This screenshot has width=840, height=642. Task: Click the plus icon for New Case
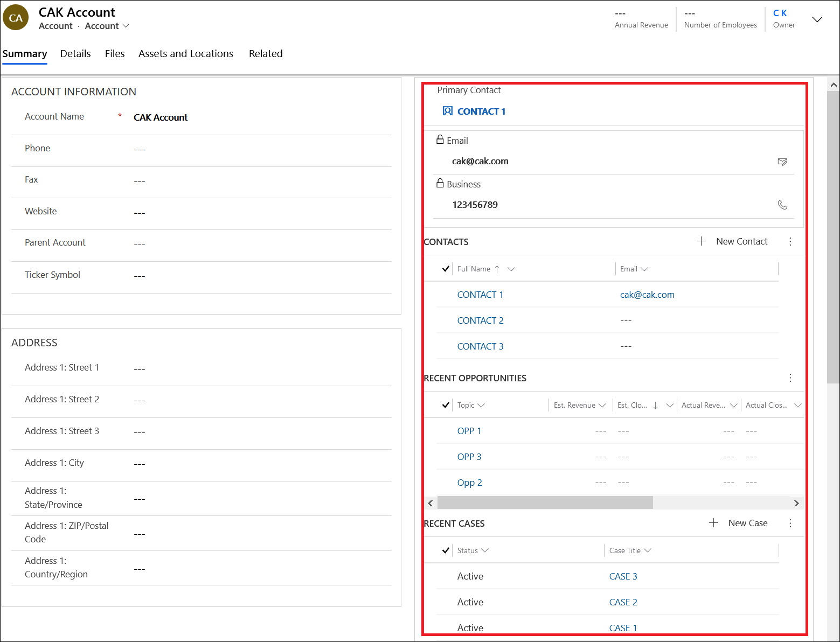tap(713, 523)
